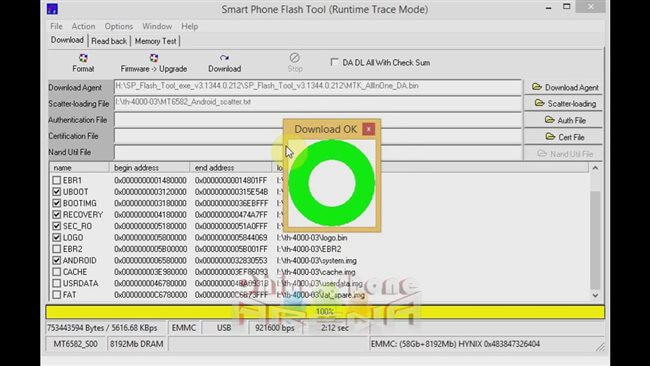Check the EBR1 partition box
The height and width of the screenshot is (366, 650).
57,180
